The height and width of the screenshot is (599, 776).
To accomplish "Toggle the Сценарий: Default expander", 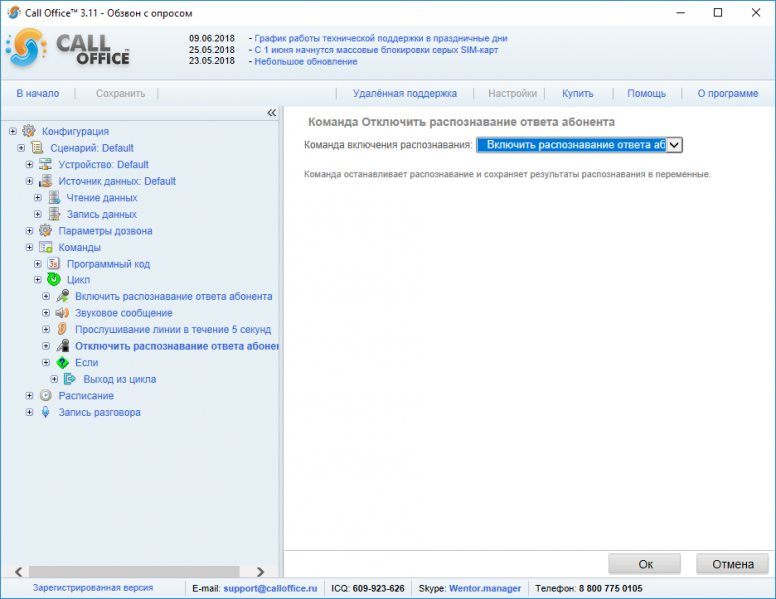I will tap(21, 148).
